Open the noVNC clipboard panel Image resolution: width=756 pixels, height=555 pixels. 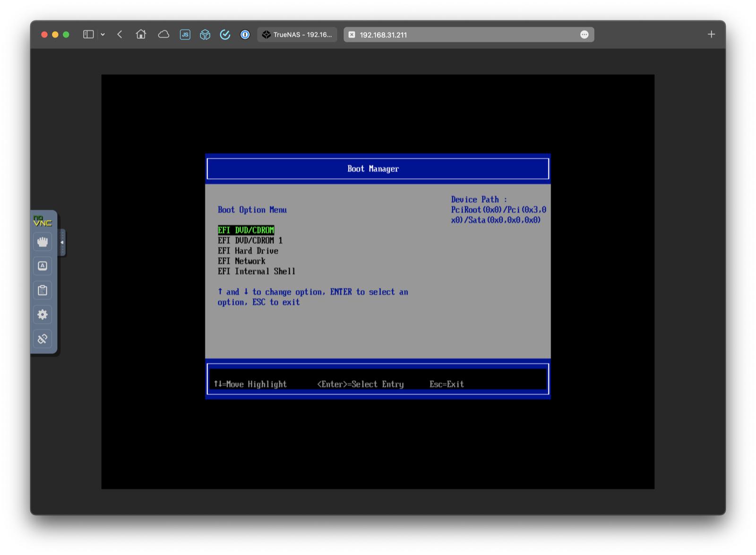click(x=43, y=290)
